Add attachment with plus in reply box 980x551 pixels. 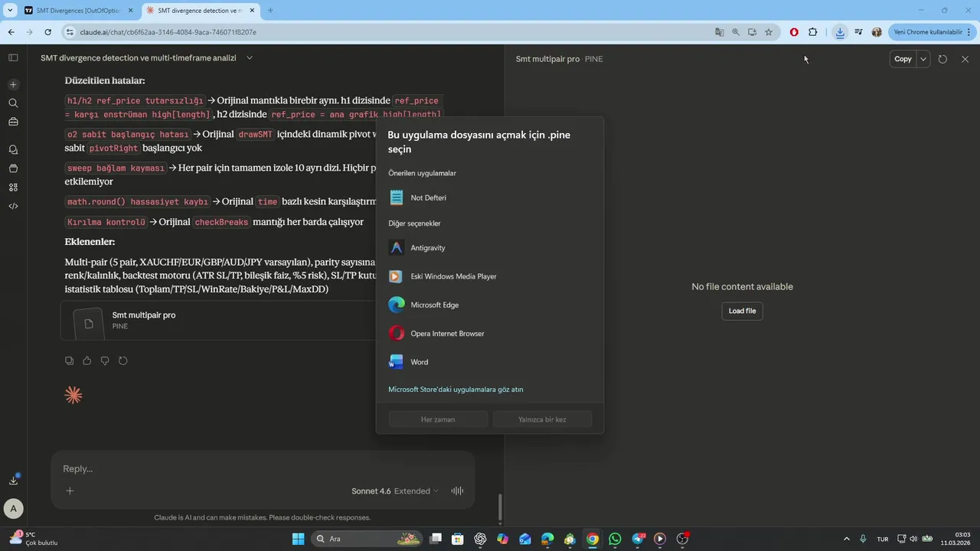[70, 491]
